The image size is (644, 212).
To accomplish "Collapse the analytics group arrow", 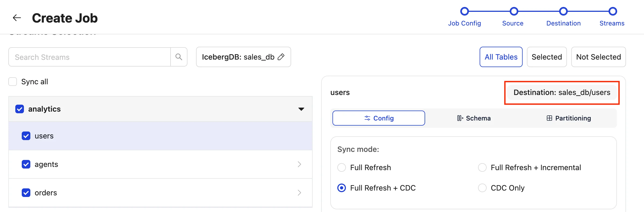I will [301, 109].
